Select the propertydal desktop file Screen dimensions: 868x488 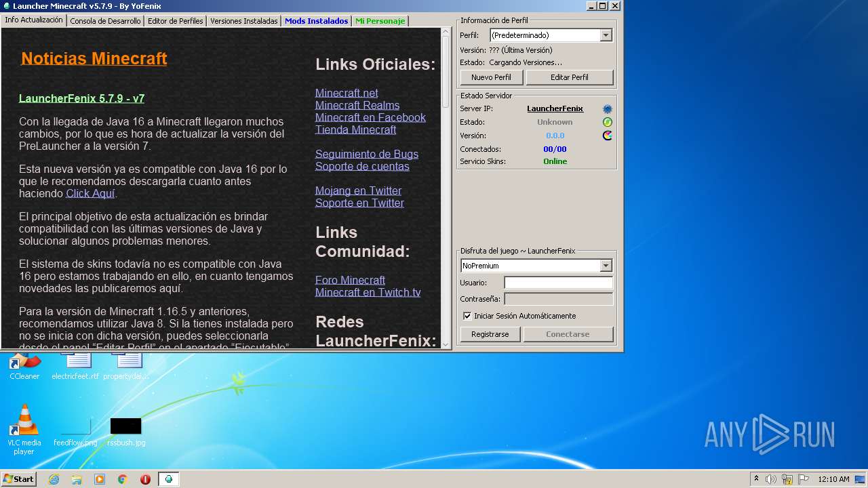(x=126, y=367)
